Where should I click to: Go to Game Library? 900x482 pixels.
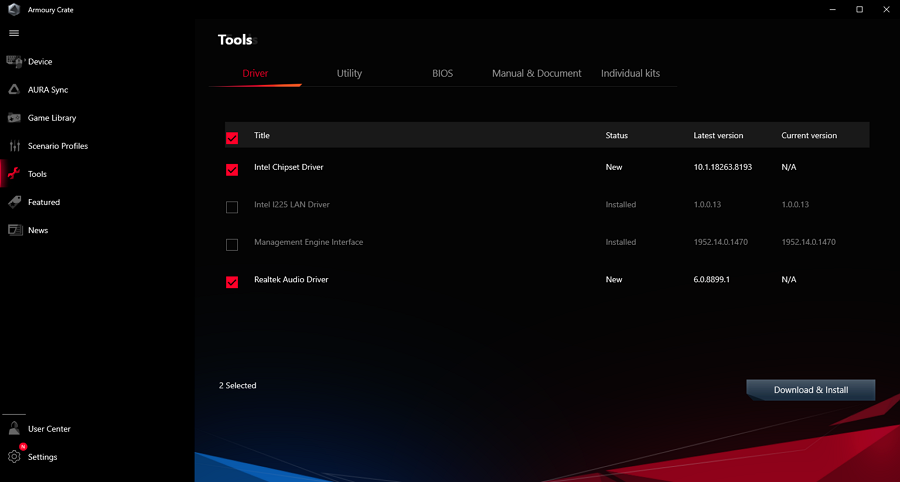pyautogui.click(x=52, y=118)
